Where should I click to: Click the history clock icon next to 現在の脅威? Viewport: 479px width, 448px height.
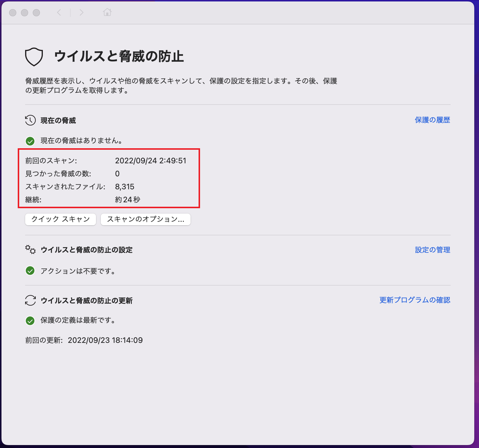pyautogui.click(x=30, y=120)
